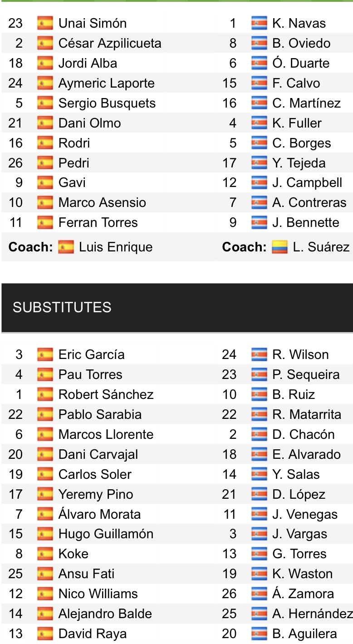Click the Spain flag next to Luis Enrique
353x644 pixels.
coord(66,247)
